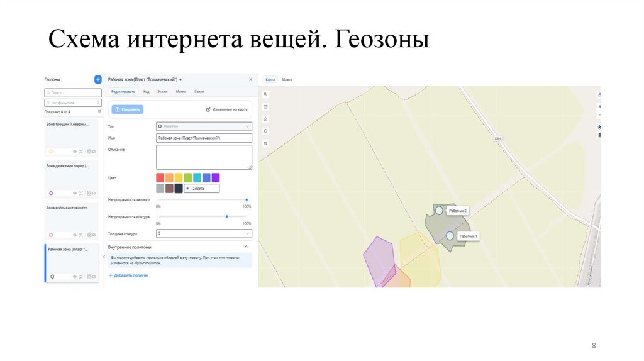Open the 'Нет фильтров' filter selector
Viewport: 644px width, 361px height.
coord(73,103)
